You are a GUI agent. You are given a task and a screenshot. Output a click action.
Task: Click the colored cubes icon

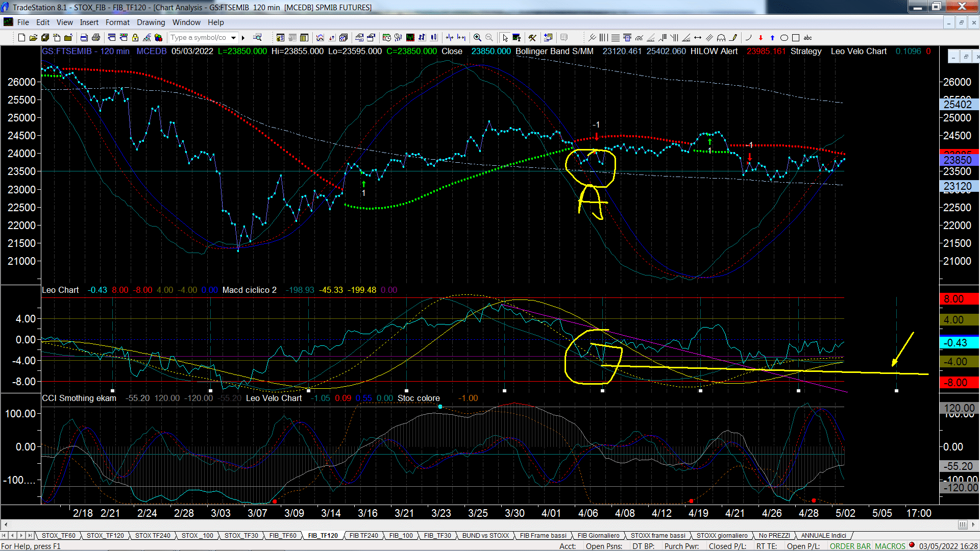point(158,38)
